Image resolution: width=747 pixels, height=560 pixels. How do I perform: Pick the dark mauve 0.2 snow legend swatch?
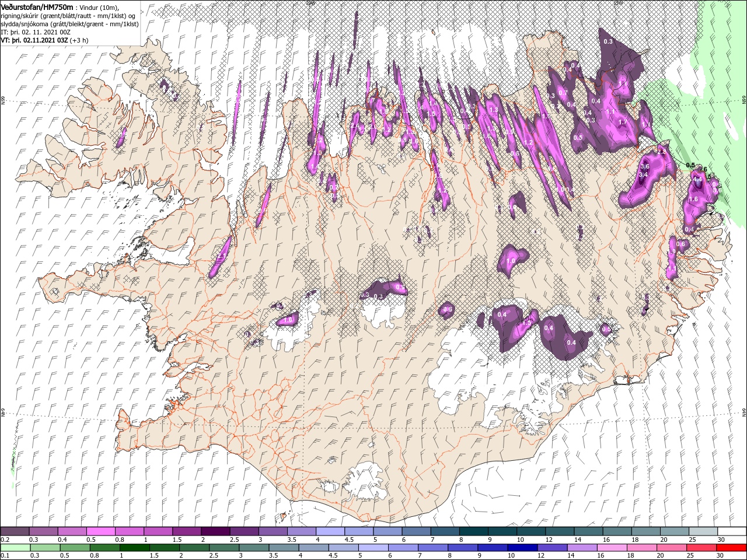15,531
